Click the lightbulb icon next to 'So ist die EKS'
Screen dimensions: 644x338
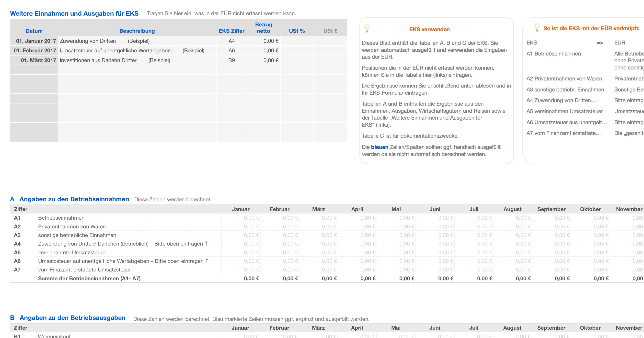537,27
